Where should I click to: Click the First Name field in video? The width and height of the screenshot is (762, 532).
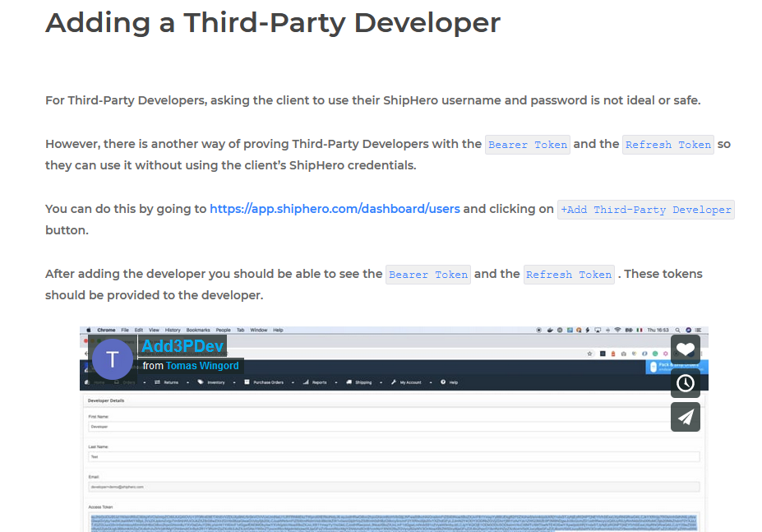pos(393,428)
